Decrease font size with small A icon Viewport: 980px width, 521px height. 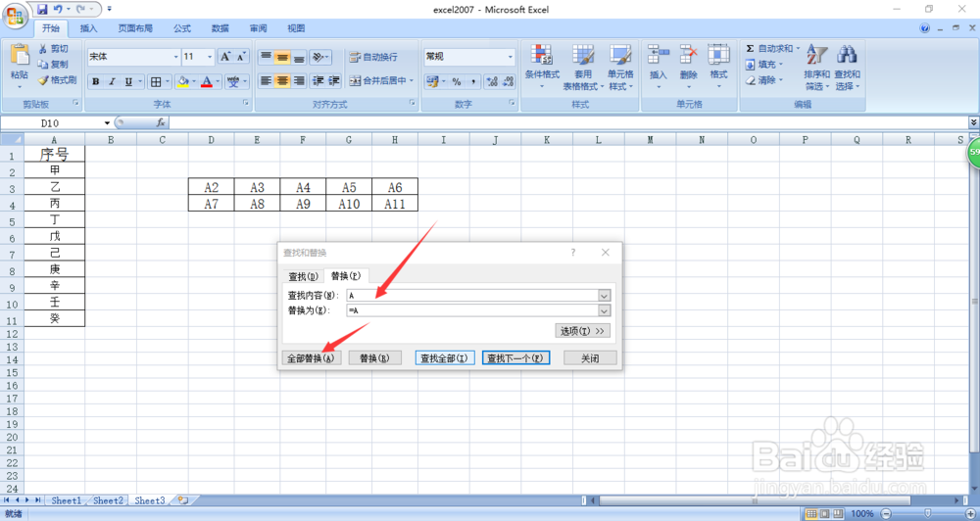click(x=241, y=57)
